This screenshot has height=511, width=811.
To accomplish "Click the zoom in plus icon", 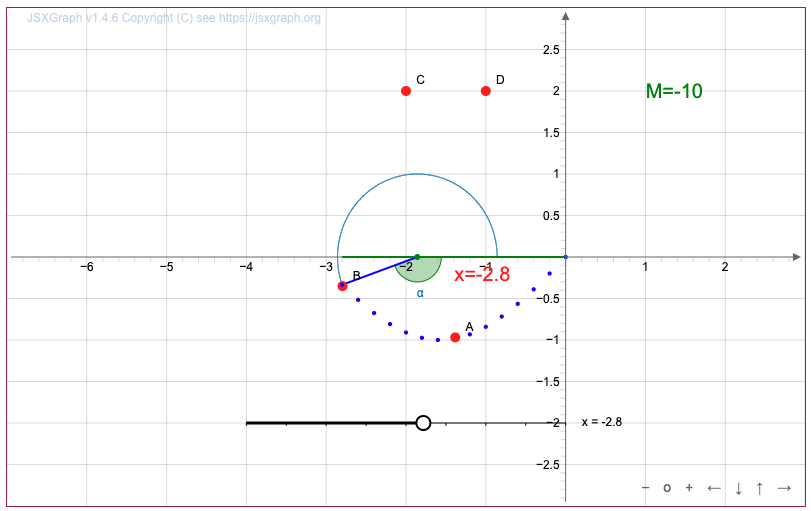I will tap(689, 488).
